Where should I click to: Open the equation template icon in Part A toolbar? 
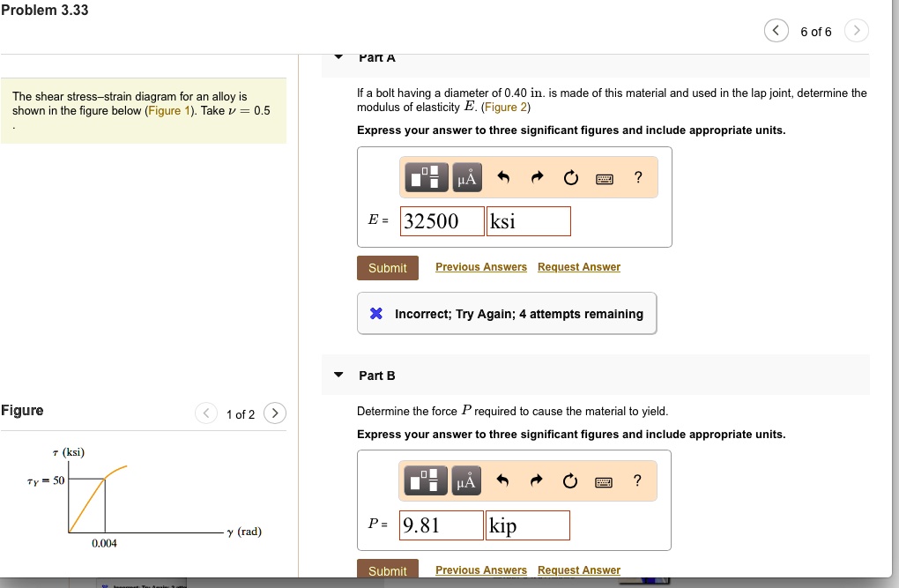tap(427, 177)
